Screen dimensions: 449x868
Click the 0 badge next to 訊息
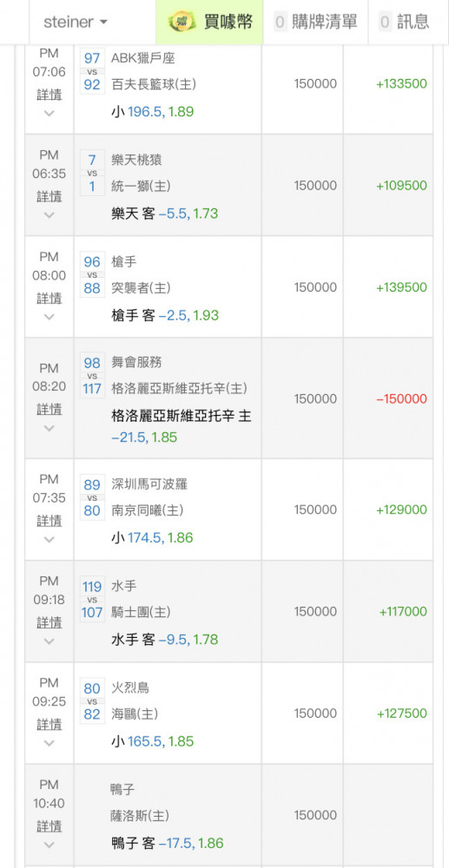pyautogui.click(x=386, y=23)
